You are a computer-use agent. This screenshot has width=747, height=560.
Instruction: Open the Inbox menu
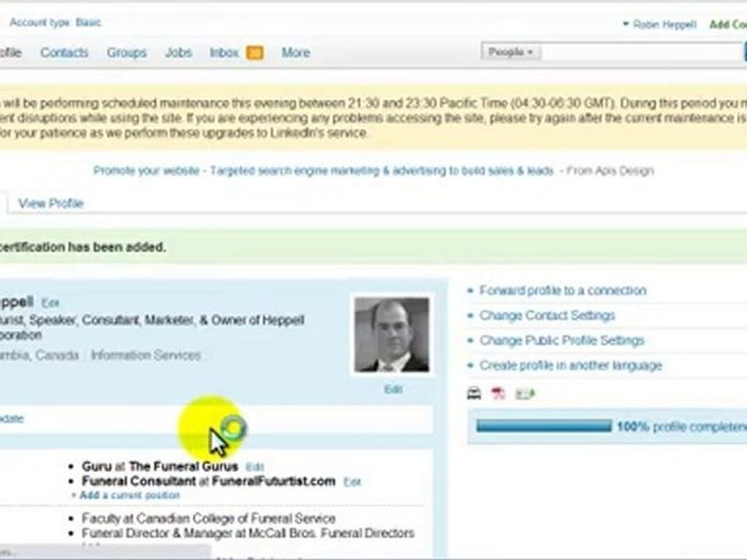224,52
